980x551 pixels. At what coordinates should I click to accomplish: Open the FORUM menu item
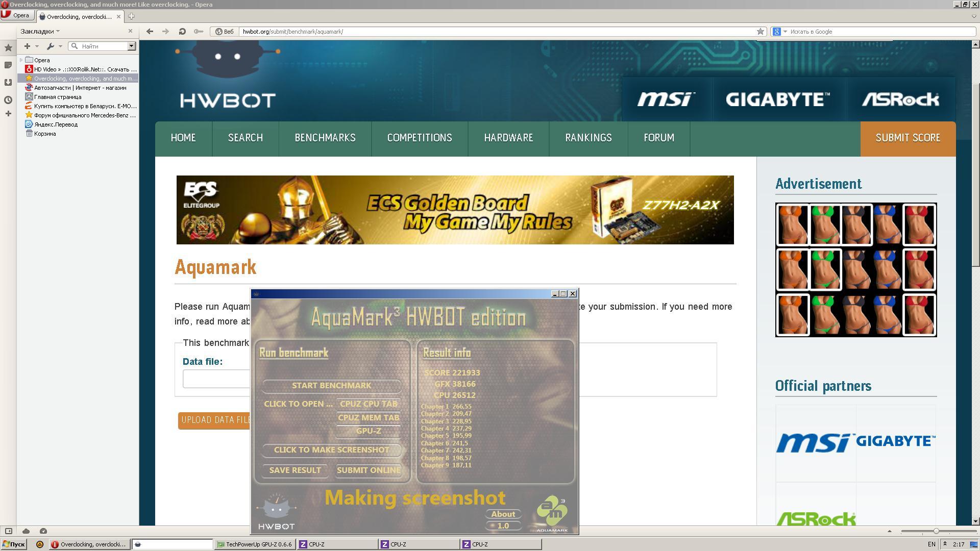pos(659,138)
